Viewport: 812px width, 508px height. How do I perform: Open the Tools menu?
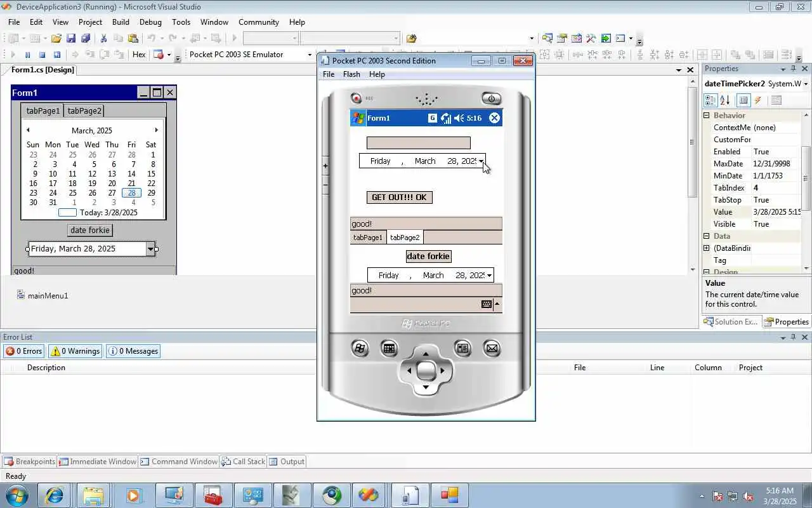coord(181,22)
